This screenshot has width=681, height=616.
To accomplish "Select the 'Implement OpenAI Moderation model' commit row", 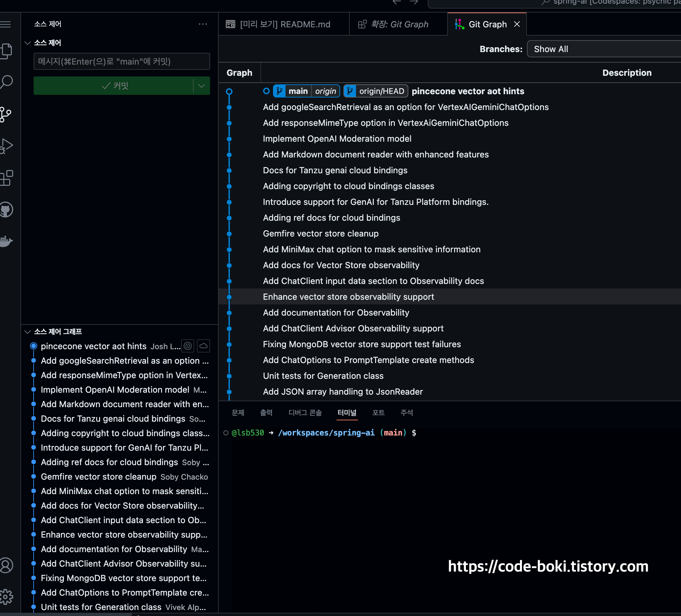I will (337, 139).
